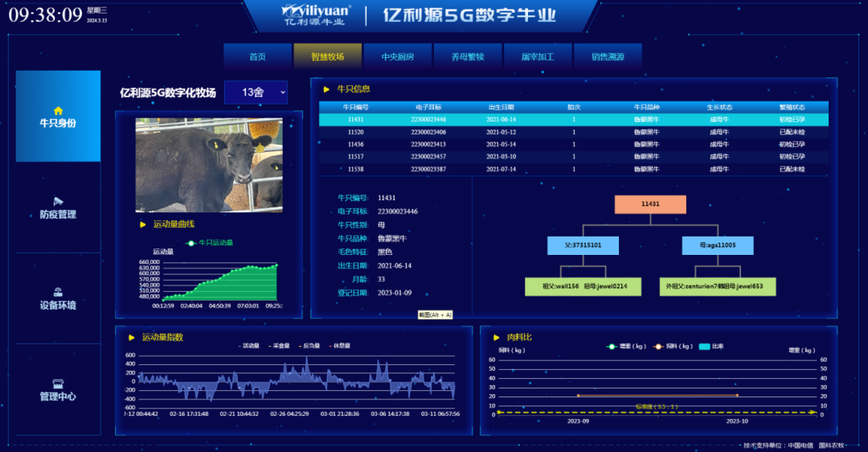Click ear tag cell 22300023413

(x=428, y=145)
